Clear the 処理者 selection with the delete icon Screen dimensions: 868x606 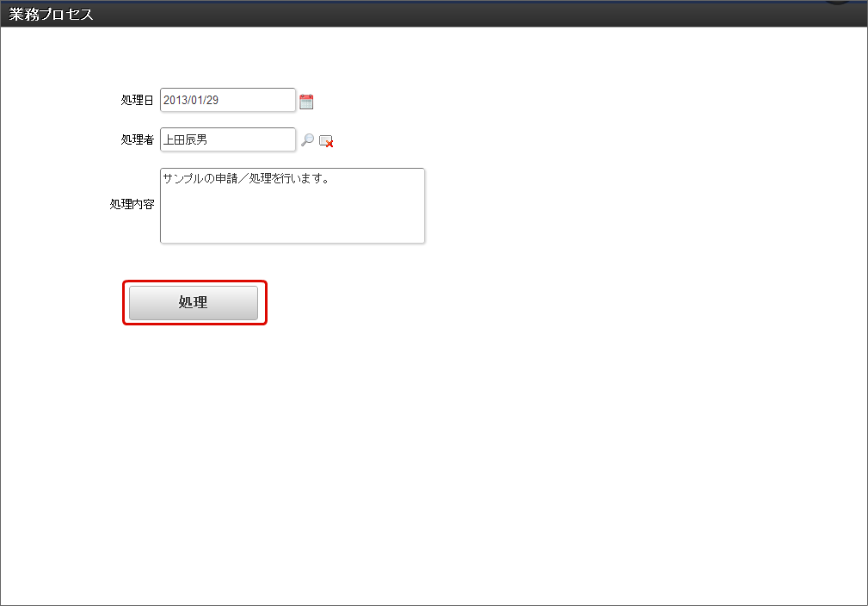(x=326, y=141)
